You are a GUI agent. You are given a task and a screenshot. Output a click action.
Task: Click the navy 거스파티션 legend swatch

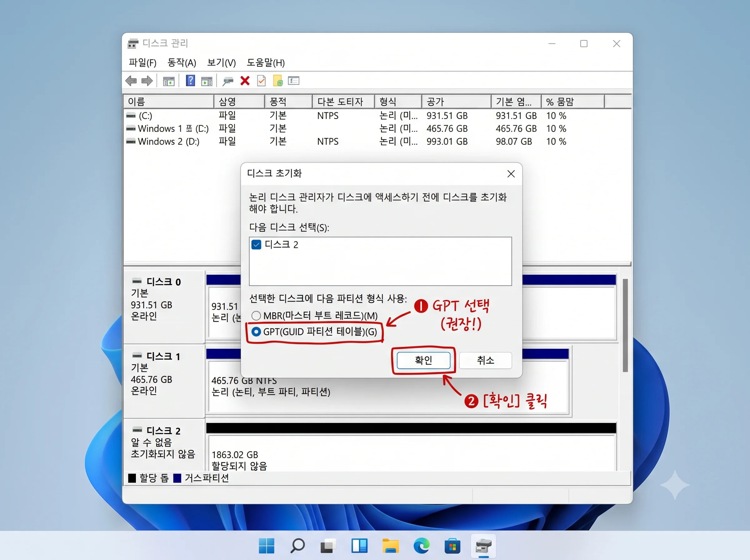(177, 478)
